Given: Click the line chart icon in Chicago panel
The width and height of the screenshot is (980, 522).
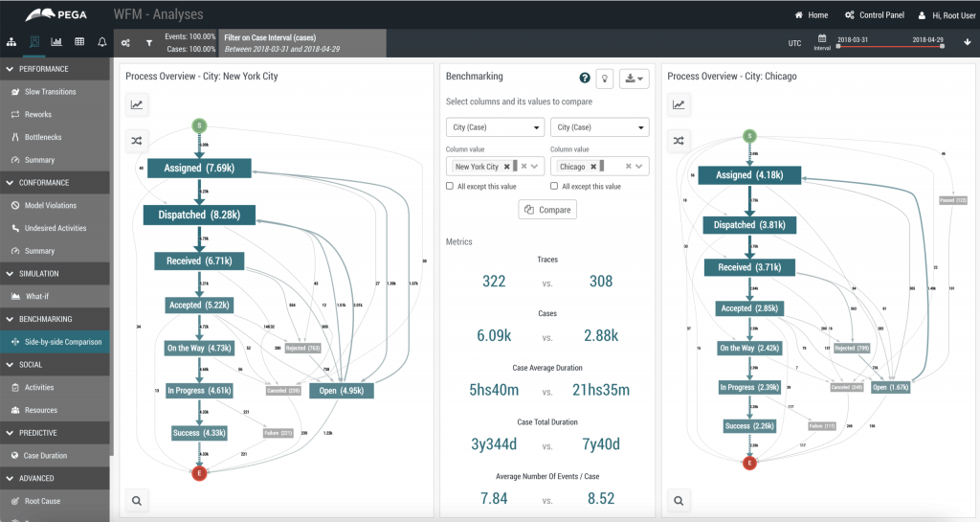Looking at the screenshot, I should click(679, 104).
